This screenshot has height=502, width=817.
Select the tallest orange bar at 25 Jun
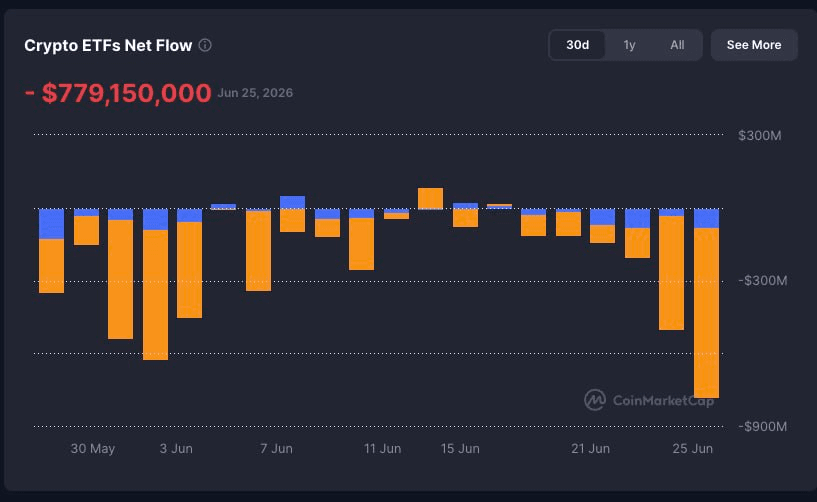point(706,313)
